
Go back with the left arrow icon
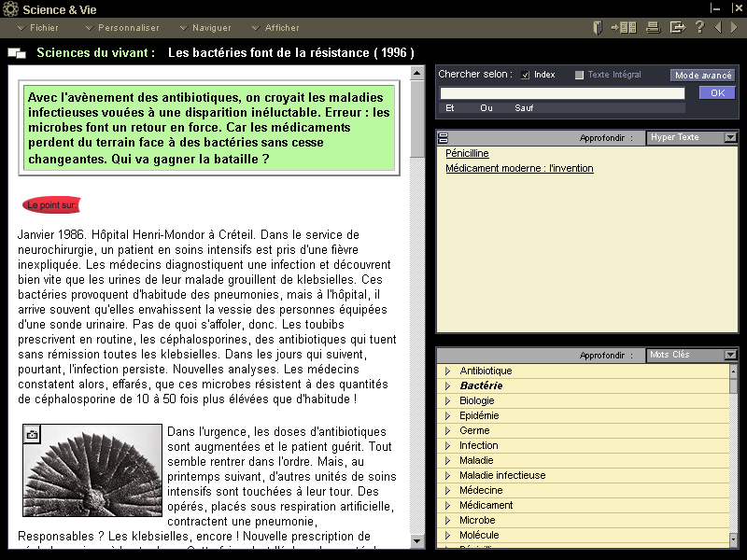[718, 28]
